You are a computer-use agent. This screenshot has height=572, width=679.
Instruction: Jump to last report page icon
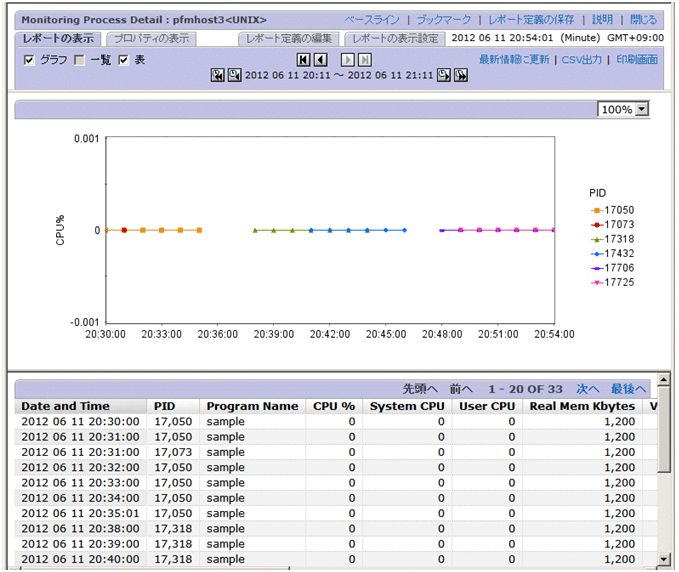pyautogui.click(x=365, y=60)
